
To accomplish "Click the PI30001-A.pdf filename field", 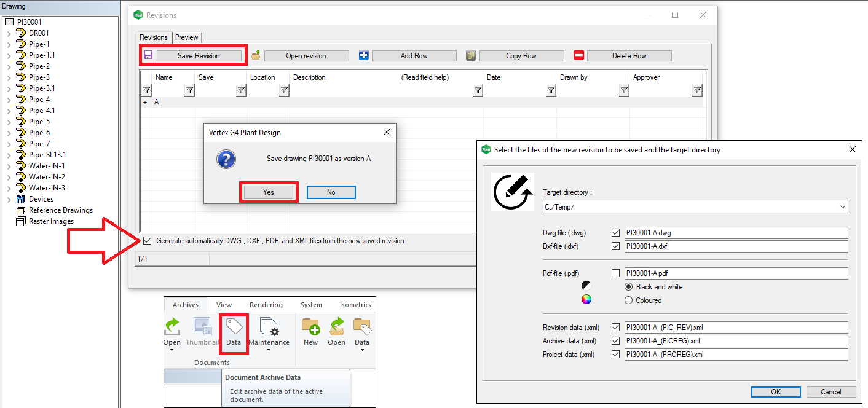I will (736, 273).
